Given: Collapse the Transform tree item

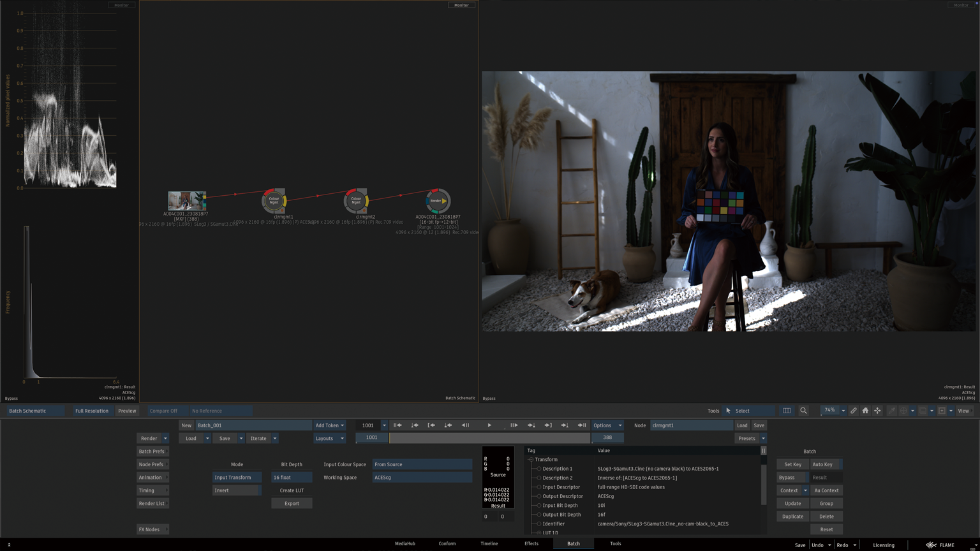Looking at the screenshot, I should (x=531, y=460).
